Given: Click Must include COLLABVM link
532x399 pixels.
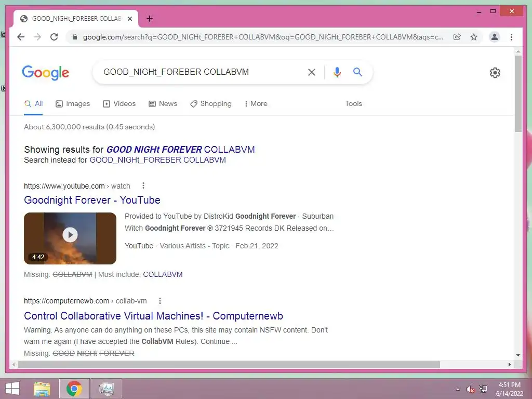Looking at the screenshot, I should click(163, 274).
